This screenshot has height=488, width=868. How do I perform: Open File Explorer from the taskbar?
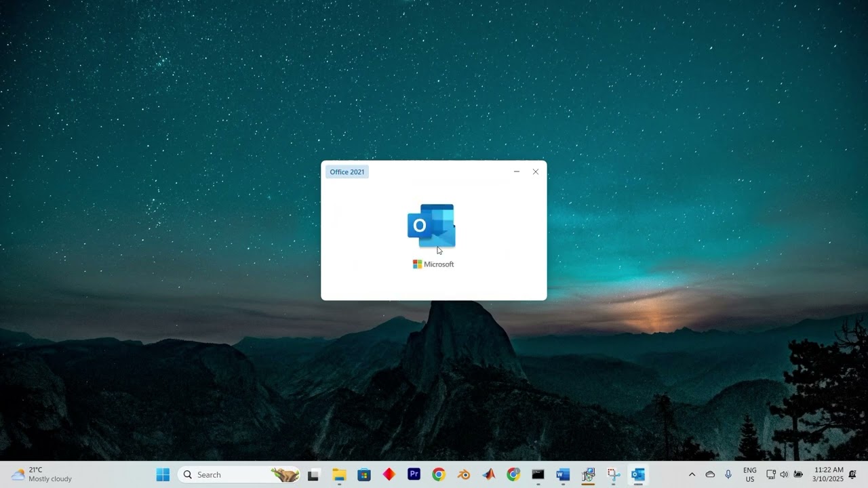point(339,474)
